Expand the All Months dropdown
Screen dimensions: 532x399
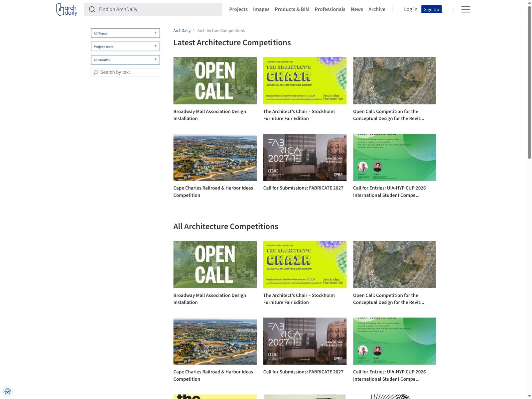coord(125,60)
